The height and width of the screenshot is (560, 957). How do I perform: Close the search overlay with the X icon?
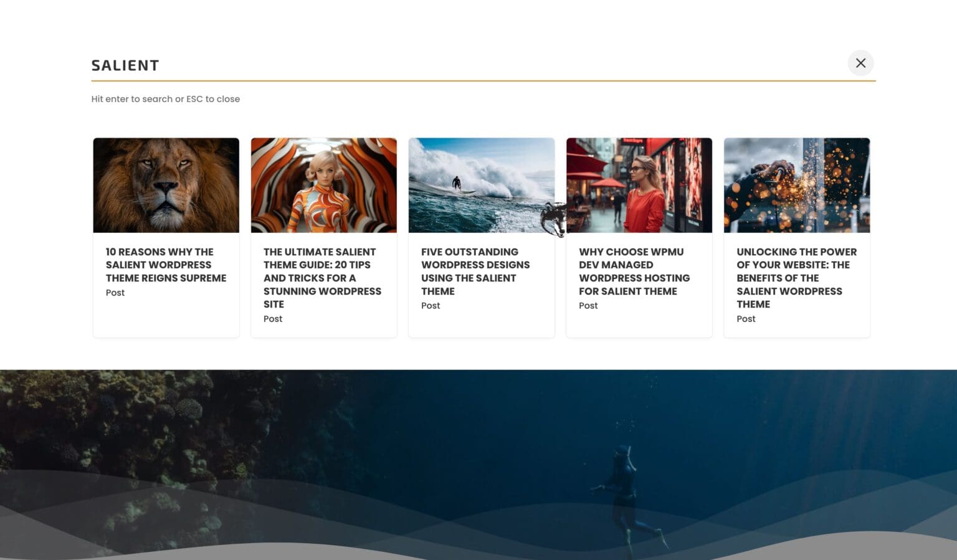860,63
